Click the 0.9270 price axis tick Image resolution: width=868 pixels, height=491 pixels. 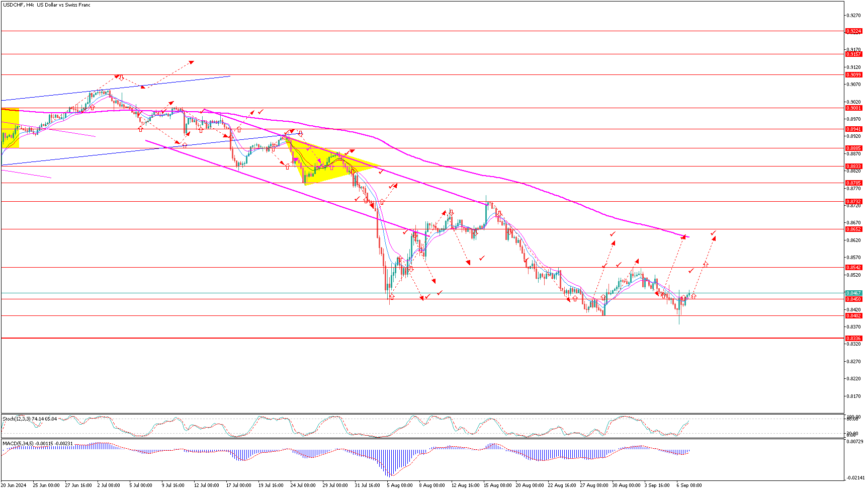pyautogui.click(x=853, y=15)
